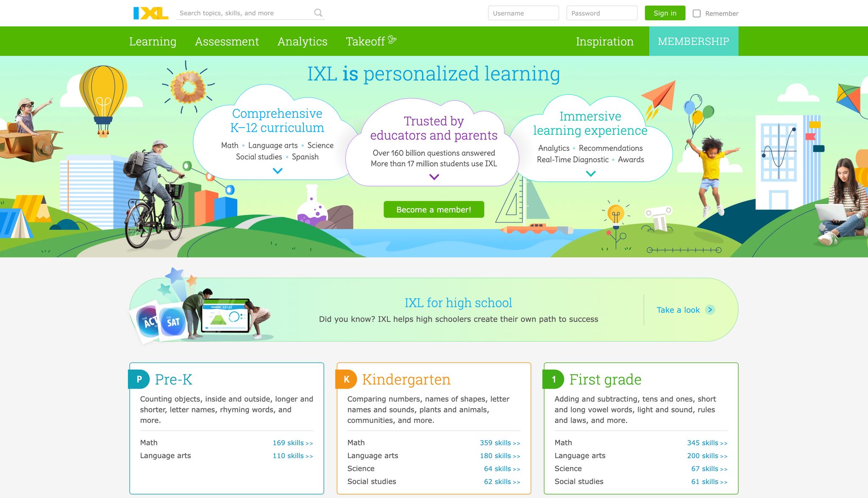Expand the Trusted by educators and parents chevron

click(x=434, y=177)
